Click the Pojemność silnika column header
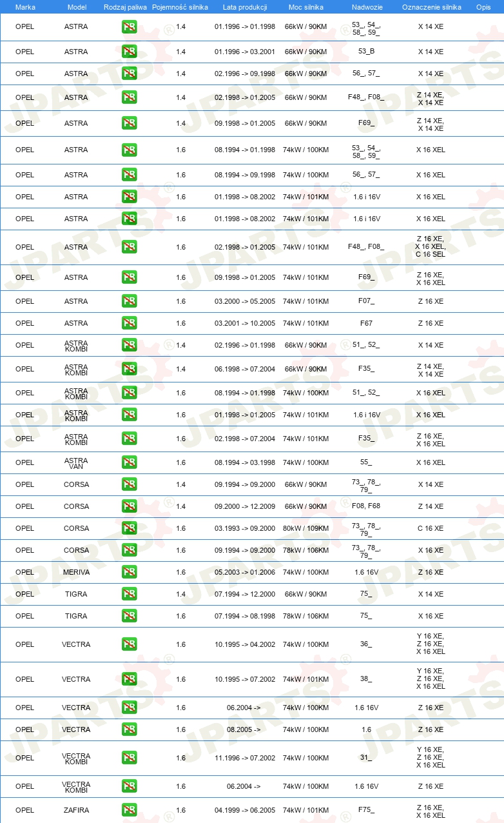Image resolution: width=504 pixels, height=823 pixels. 180,7
